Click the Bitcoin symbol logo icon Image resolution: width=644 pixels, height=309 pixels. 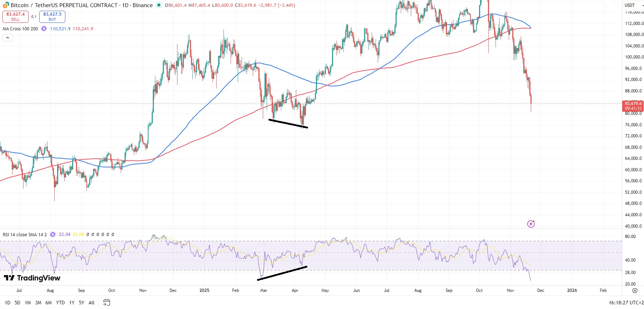pos(6,5)
